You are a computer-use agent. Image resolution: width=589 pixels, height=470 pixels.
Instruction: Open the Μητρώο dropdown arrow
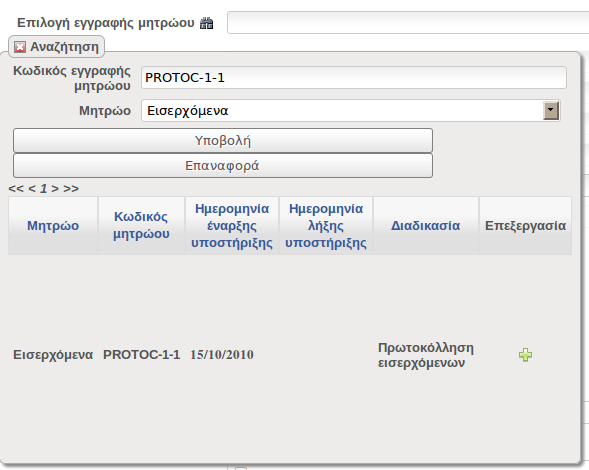551,110
